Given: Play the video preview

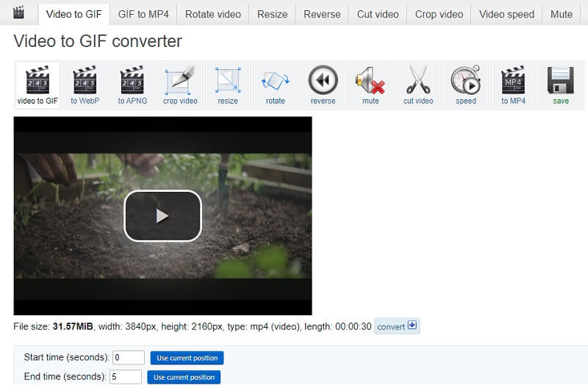Looking at the screenshot, I should coord(162,215).
